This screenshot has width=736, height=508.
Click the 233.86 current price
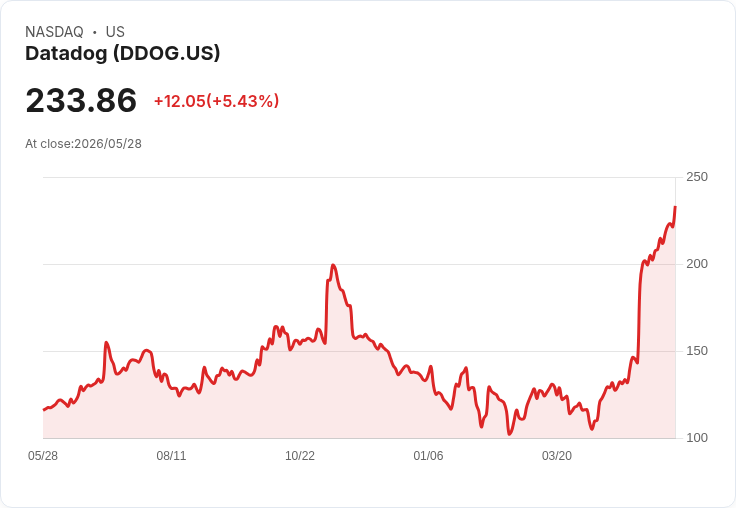click(x=81, y=100)
